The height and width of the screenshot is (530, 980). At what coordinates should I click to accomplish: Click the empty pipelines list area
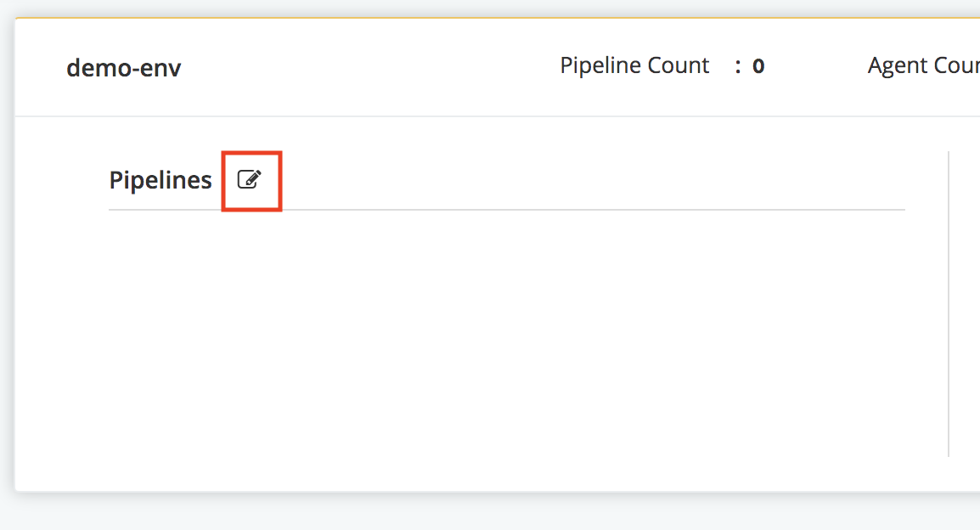click(x=506, y=333)
